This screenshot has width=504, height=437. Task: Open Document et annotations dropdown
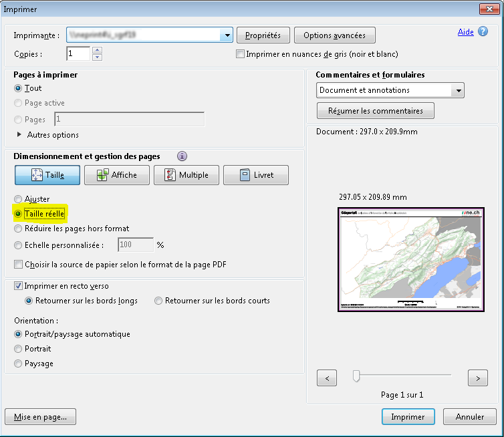tap(457, 90)
